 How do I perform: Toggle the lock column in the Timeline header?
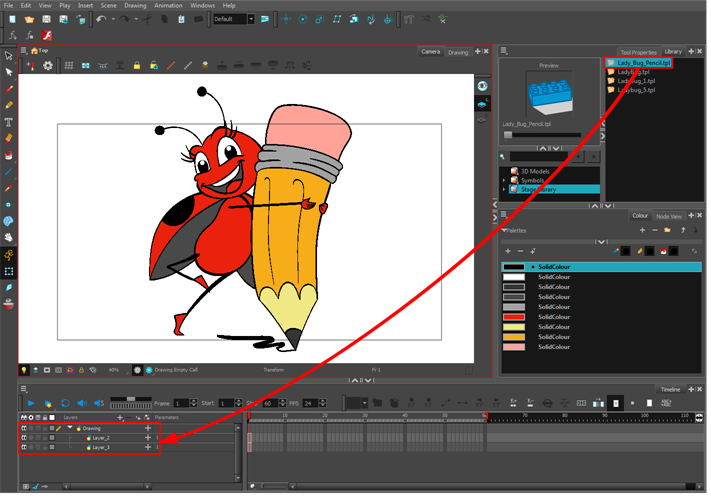(45, 417)
